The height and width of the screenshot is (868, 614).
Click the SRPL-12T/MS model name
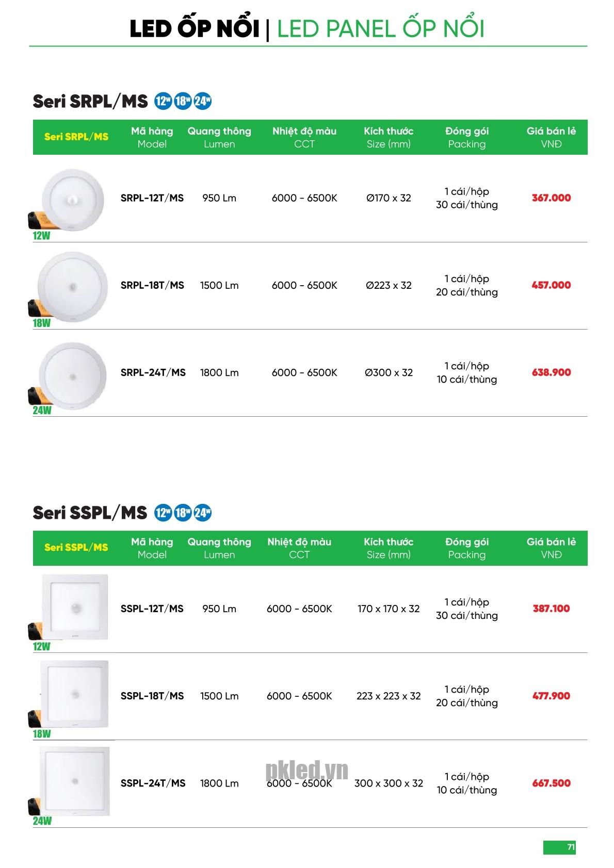152,198
